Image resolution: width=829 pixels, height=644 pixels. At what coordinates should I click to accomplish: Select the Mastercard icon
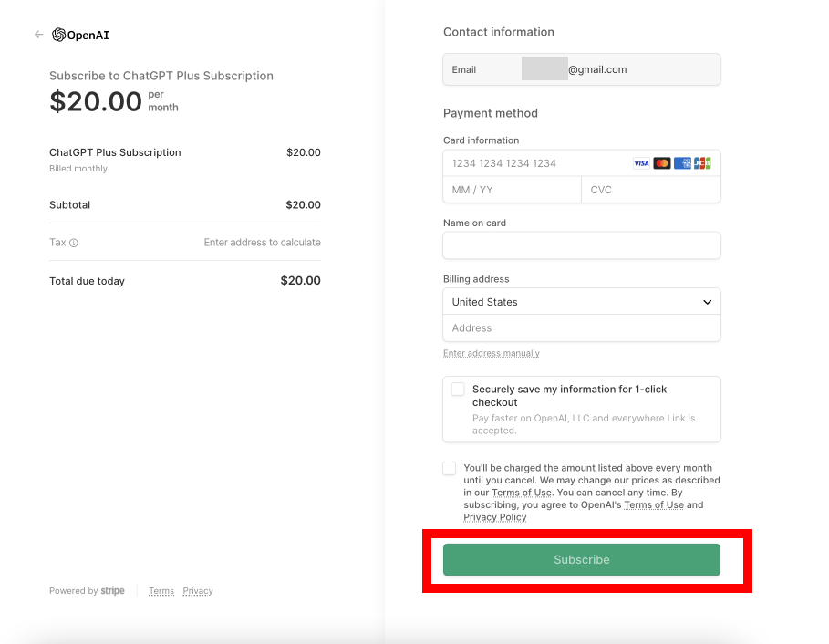[662, 162]
